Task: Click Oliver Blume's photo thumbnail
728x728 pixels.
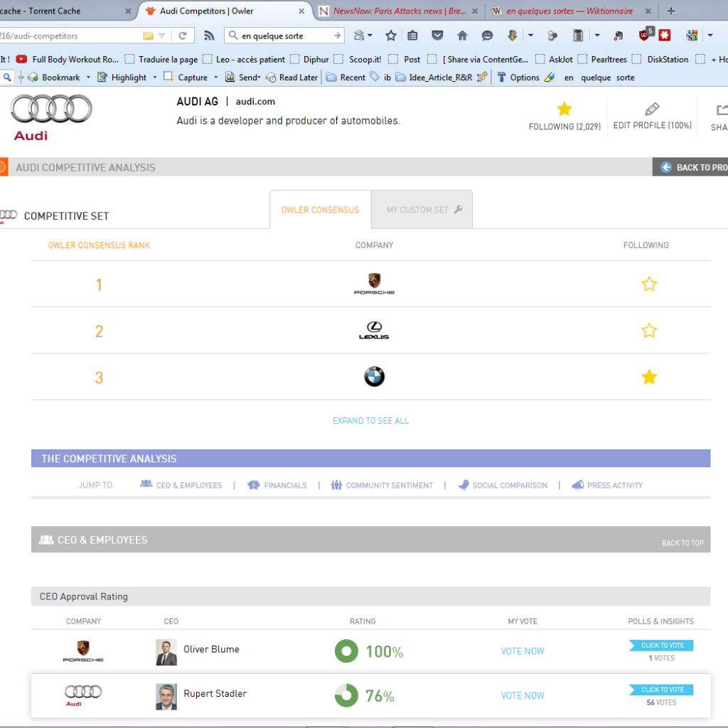Action: (x=166, y=652)
